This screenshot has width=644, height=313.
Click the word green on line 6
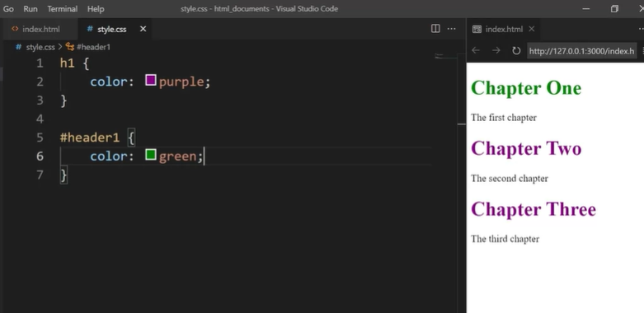pos(177,156)
